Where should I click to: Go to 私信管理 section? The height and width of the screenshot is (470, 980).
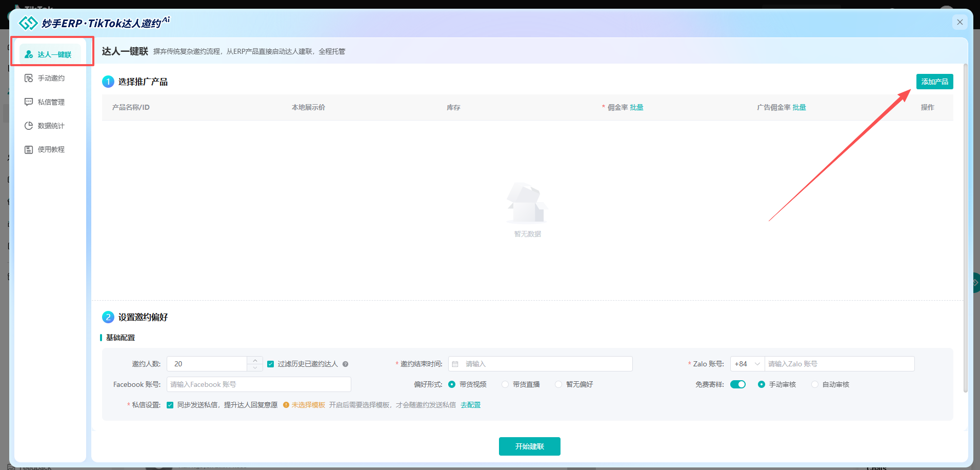tap(50, 102)
